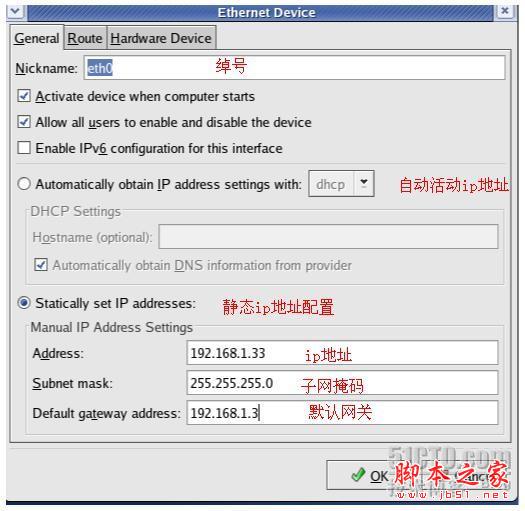The width and height of the screenshot is (525, 511).
Task: Open the dhcp protocol combo box
Action: point(341,184)
